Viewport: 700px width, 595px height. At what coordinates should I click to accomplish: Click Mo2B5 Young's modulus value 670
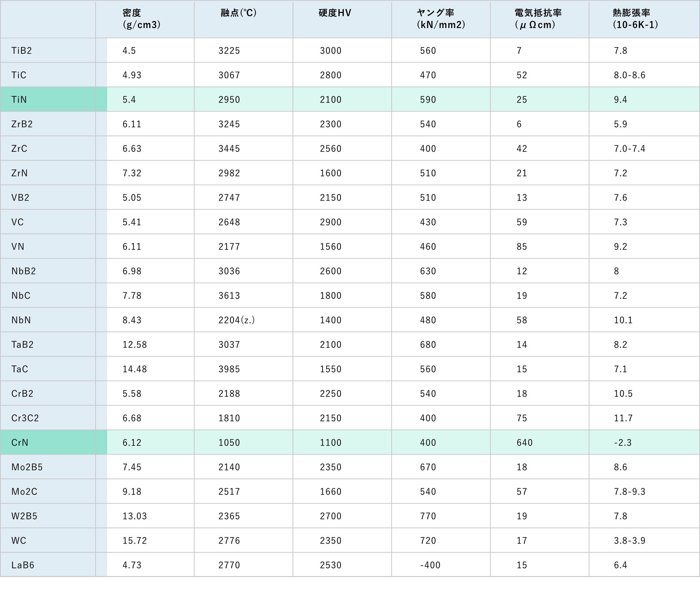coord(428,467)
